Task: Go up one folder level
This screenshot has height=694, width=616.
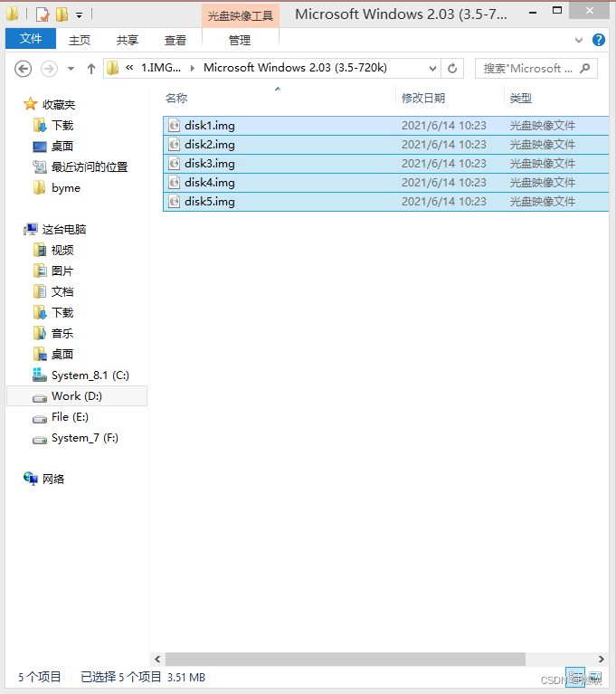Action: click(x=91, y=69)
